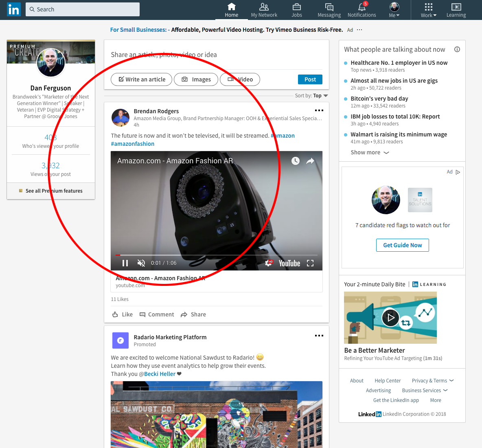Screen dimensions: 482x448
Task: Click the blue Post button
Action: click(x=310, y=79)
